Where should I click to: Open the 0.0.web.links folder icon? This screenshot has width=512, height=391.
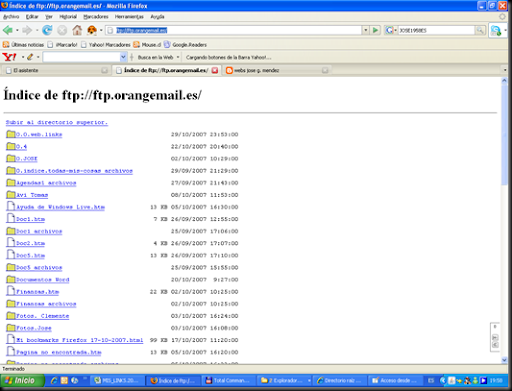click(11, 134)
